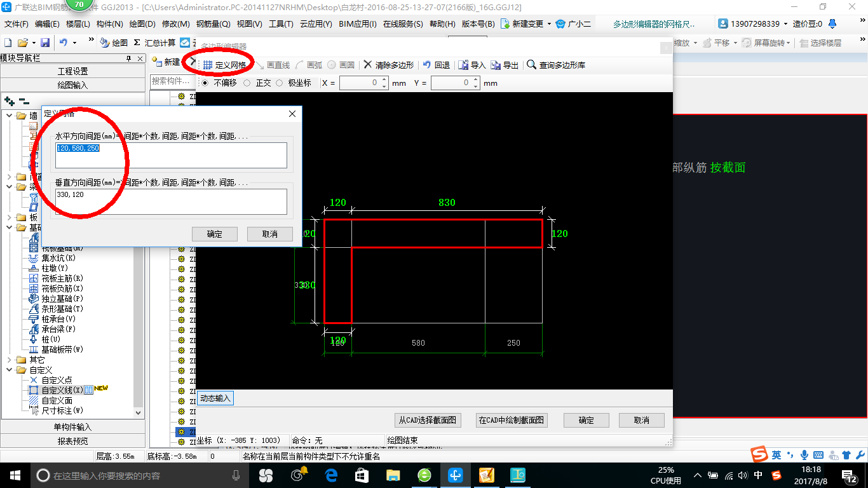868x488 pixels.
Task: Click 清除多边形 clear polygon tool
Action: (388, 65)
